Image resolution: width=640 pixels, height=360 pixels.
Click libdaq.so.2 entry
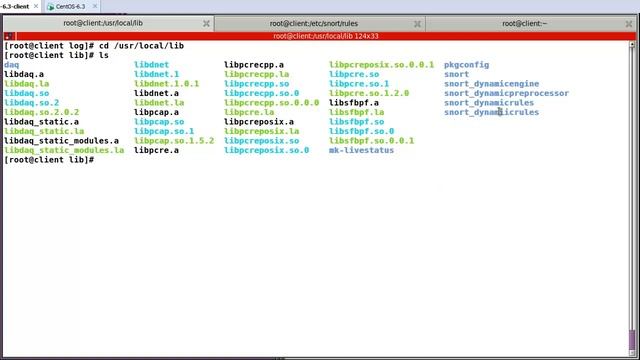31,102
